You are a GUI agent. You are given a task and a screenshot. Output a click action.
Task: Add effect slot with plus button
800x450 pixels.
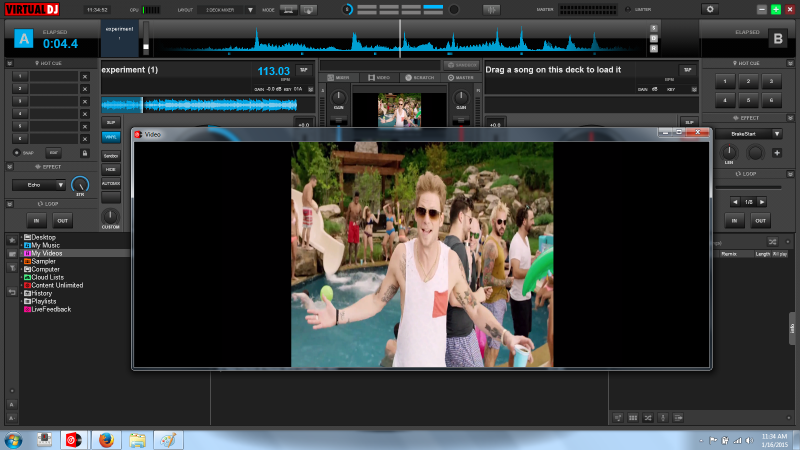pos(777,153)
